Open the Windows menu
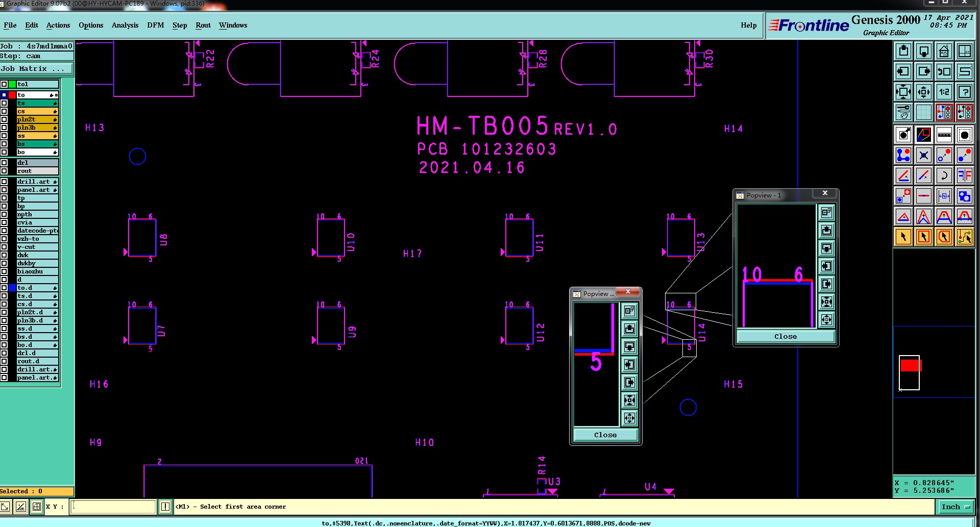This screenshot has width=980, height=527. point(233,25)
